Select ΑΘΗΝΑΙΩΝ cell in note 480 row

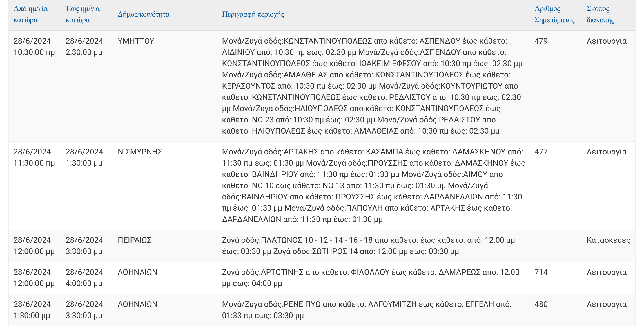pyautogui.click(x=138, y=304)
